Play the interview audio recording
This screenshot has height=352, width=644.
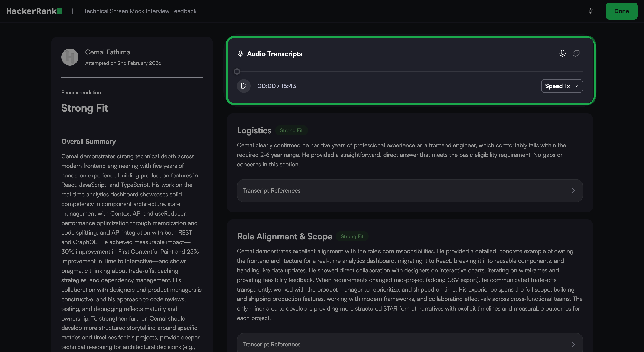coord(244,86)
